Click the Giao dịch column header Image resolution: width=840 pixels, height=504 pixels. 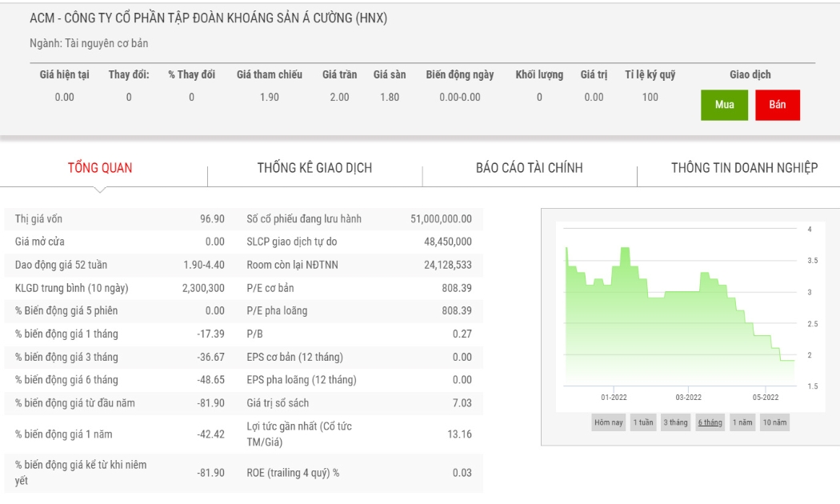click(750, 75)
